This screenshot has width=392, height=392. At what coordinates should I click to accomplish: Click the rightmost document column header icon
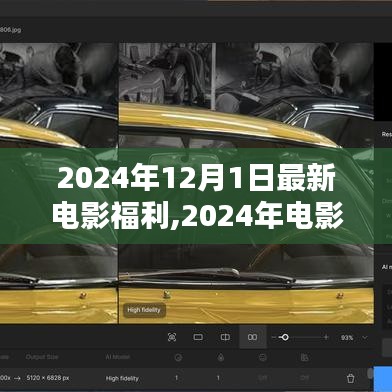point(305,357)
